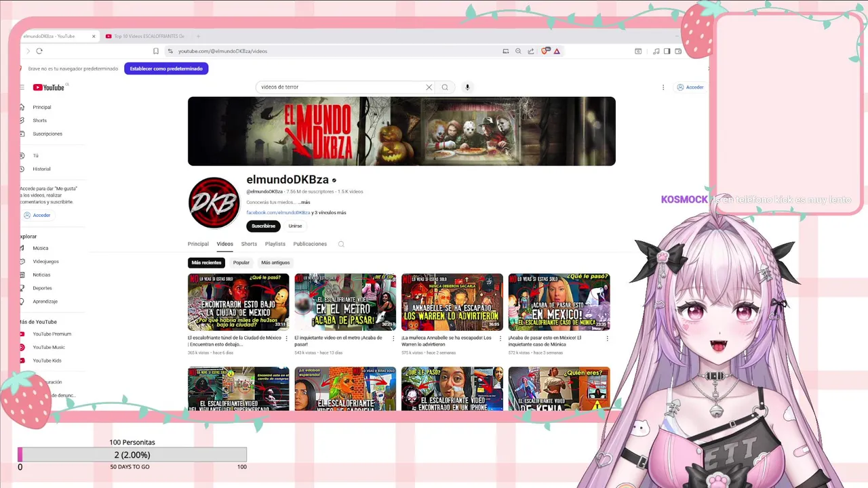Click the El Mundo DKBza channel banner
Screen dimensions: 868x488
click(x=401, y=131)
